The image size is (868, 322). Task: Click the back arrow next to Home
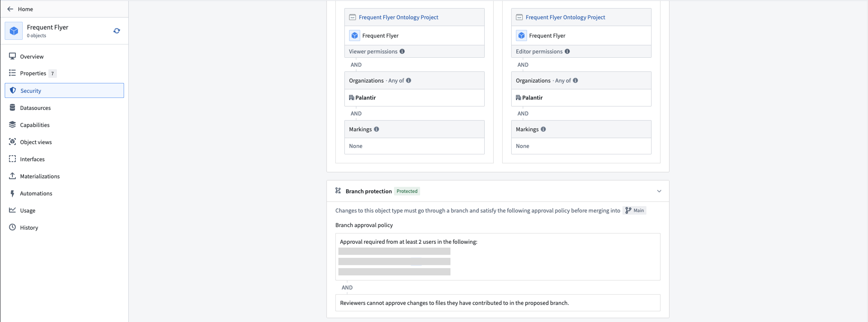pos(10,9)
